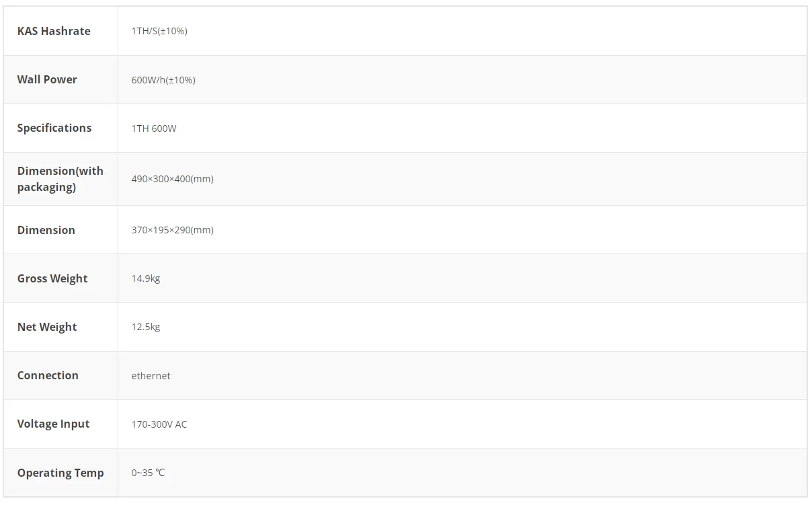Select the 0~35 ℃ temperature value
The image size is (812, 505).
pos(148,473)
